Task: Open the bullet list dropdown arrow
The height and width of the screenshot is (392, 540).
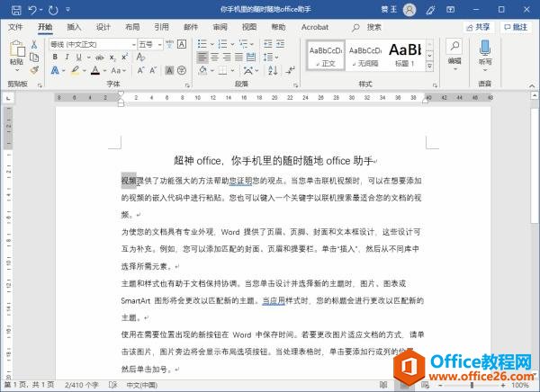Action: click(211, 44)
